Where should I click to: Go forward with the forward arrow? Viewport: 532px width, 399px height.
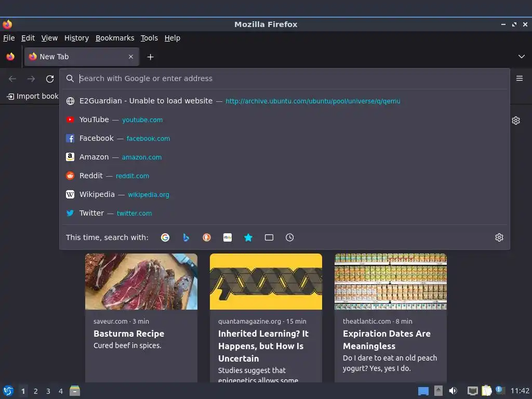pyautogui.click(x=31, y=79)
